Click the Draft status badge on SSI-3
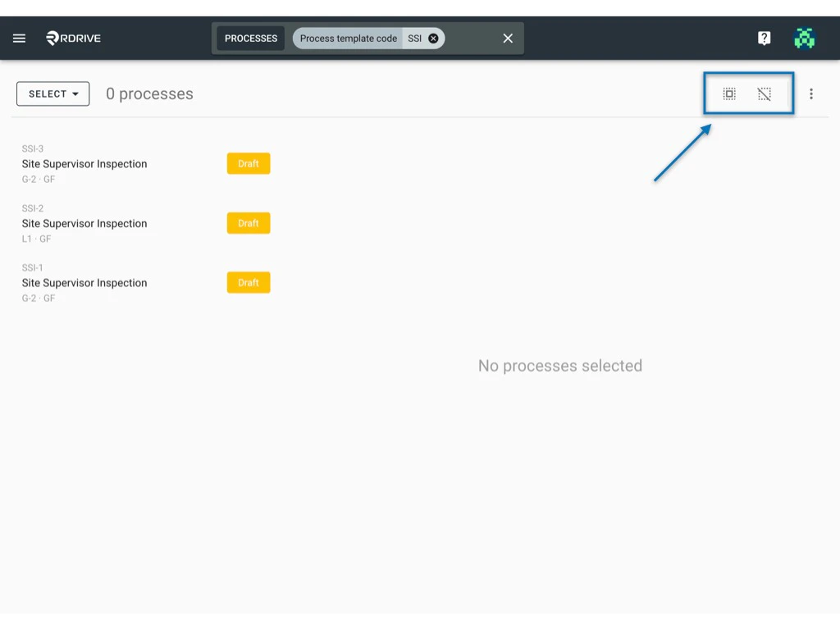Image resolution: width=840 pixels, height=630 pixels. 248,163
